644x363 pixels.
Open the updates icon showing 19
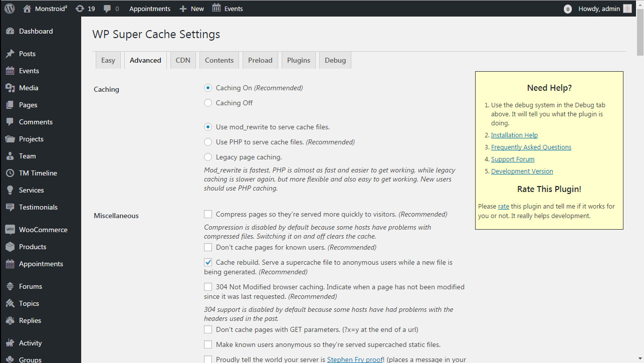pyautogui.click(x=80, y=9)
